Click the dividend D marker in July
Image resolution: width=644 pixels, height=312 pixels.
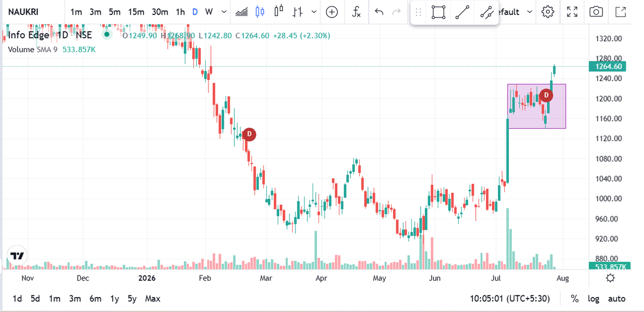(x=546, y=95)
